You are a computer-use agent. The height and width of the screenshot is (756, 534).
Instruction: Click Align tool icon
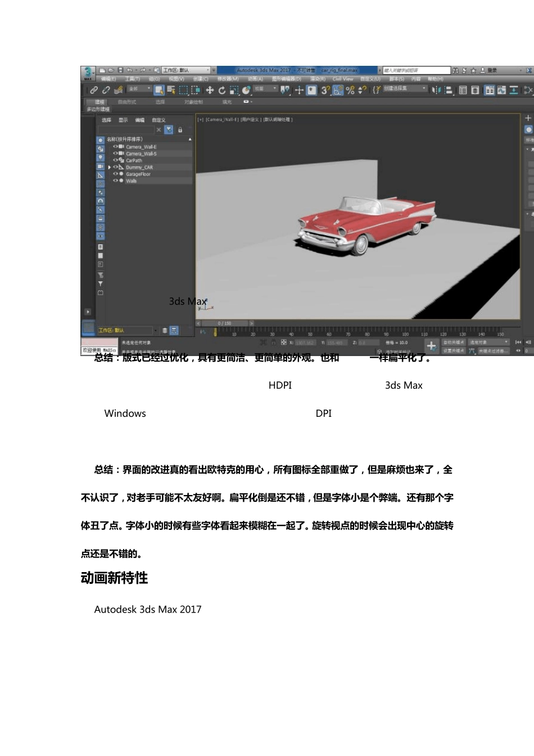[x=449, y=90]
